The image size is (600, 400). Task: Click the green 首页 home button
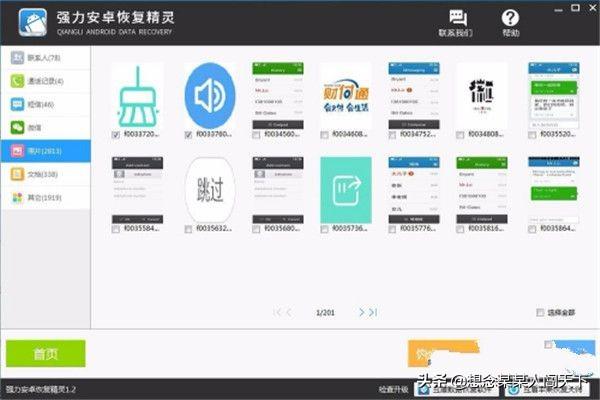click(x=45, y=354)
